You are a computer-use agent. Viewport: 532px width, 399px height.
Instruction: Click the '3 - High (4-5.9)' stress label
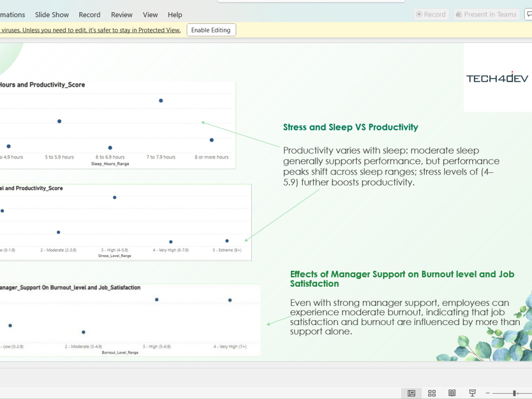[x=115, y=250]
